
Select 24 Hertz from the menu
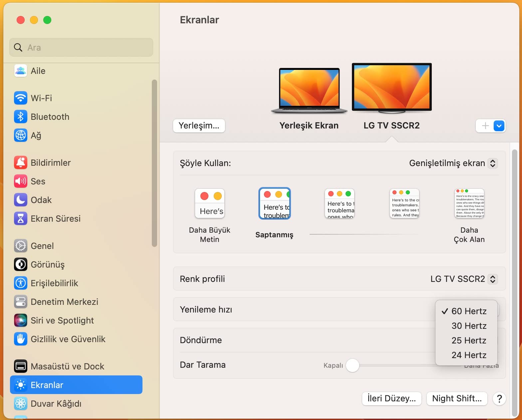tap(469, 355)
